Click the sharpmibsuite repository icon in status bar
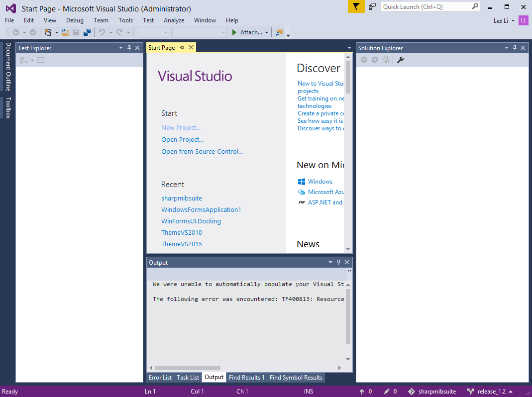Viewport: 532px width, 397px height. 412,391
